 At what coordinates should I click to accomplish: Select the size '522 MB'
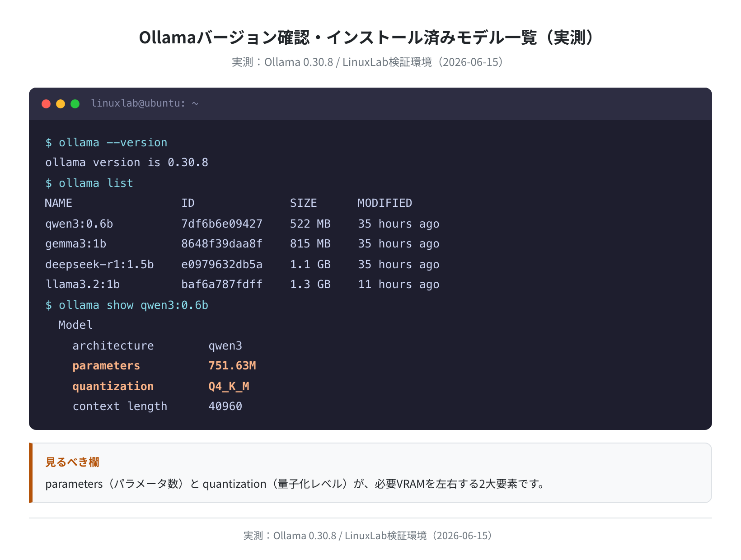click(310, 224)
